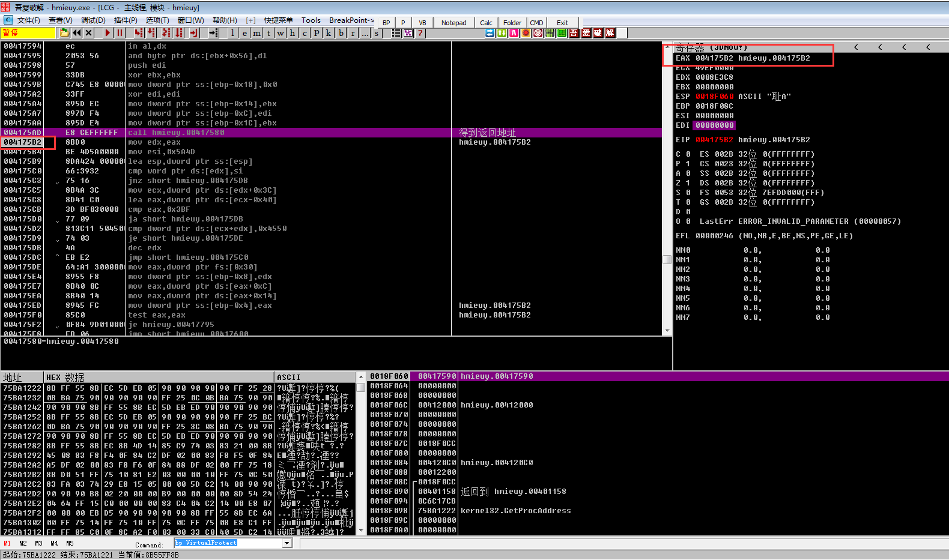Open appearance options purple grid icon
The height and width of the screenshot is (560, 949).
408,33
